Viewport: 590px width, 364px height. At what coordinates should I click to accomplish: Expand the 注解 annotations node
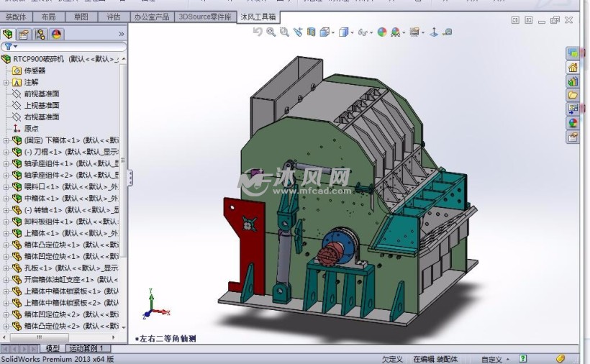click(6, 82)
